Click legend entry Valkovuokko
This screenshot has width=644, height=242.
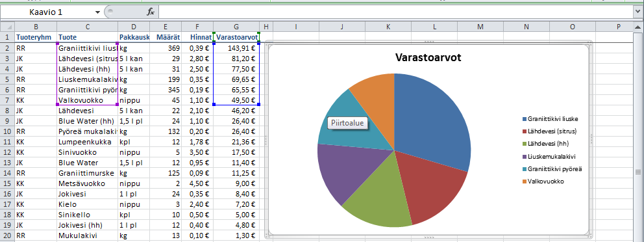tap(543, 181)
